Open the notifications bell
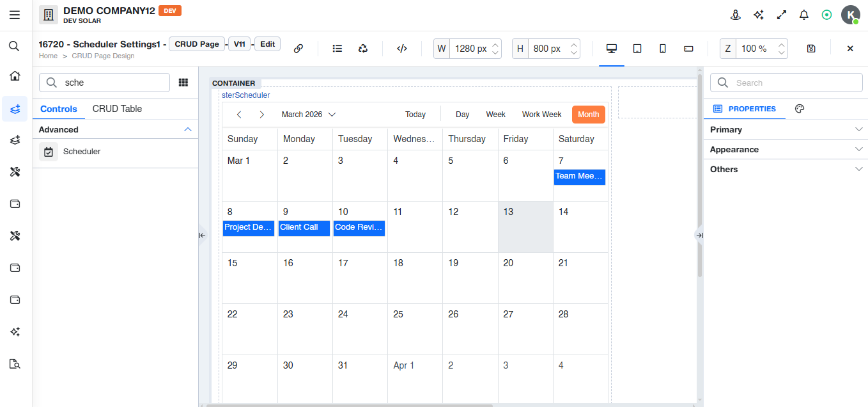868x407 pixels. pos(804,15)
